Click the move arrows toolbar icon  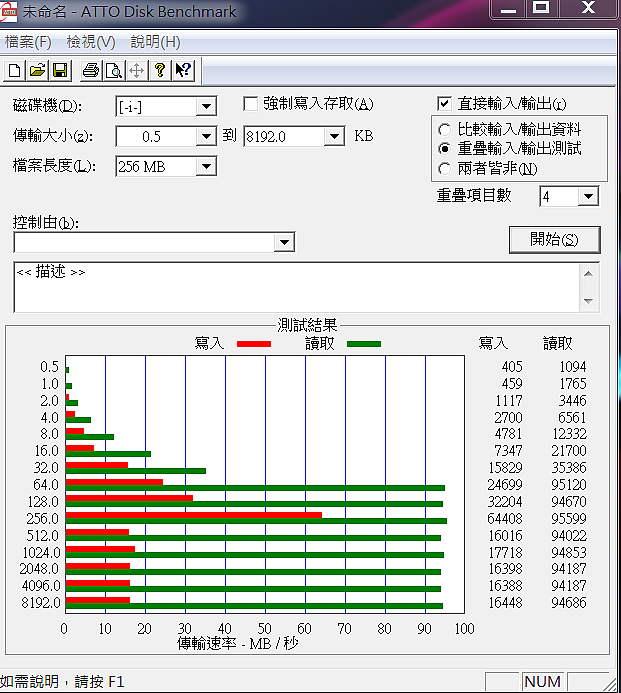[137, 71]
